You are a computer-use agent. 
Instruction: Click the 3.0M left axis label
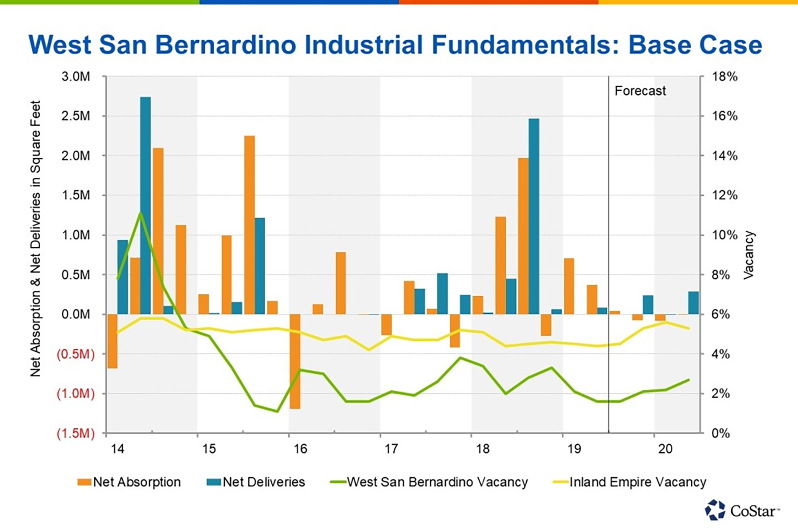[76, 77]
